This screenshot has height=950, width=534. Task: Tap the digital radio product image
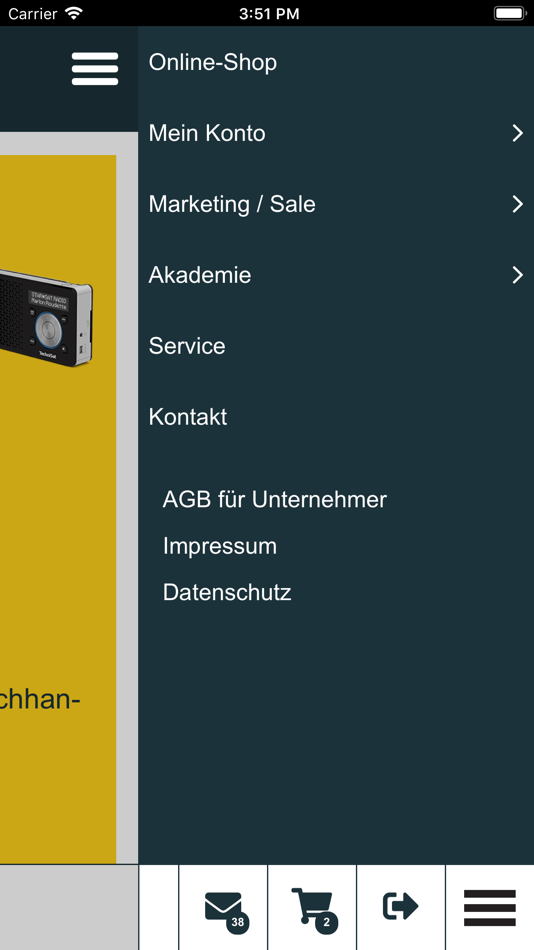tap(46, 318)
